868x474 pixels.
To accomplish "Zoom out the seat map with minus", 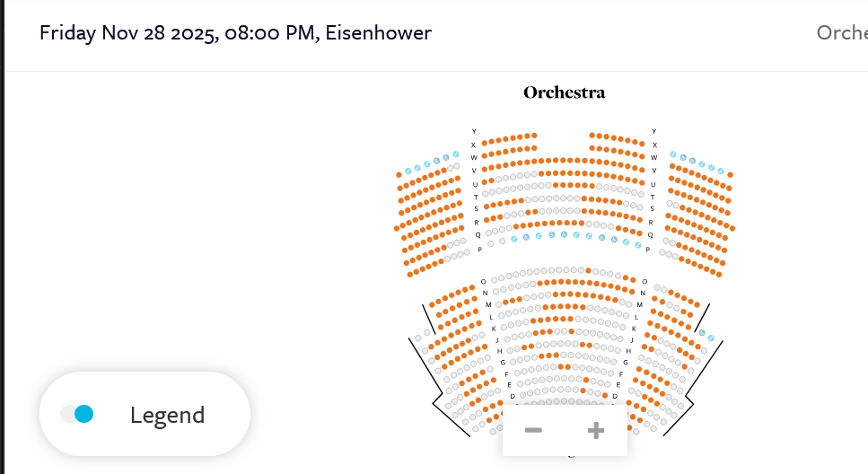I will [533, 431].
